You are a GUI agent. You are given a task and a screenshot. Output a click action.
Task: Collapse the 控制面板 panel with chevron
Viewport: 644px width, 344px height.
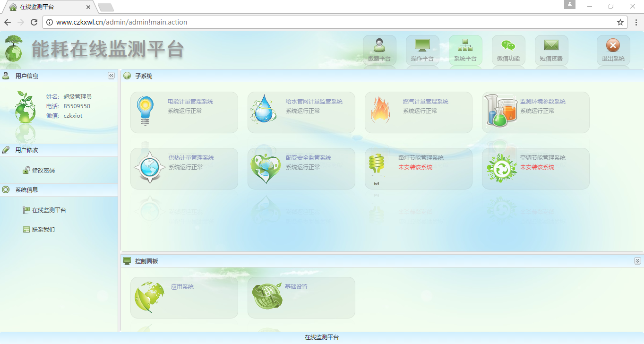tap(637, 261)
